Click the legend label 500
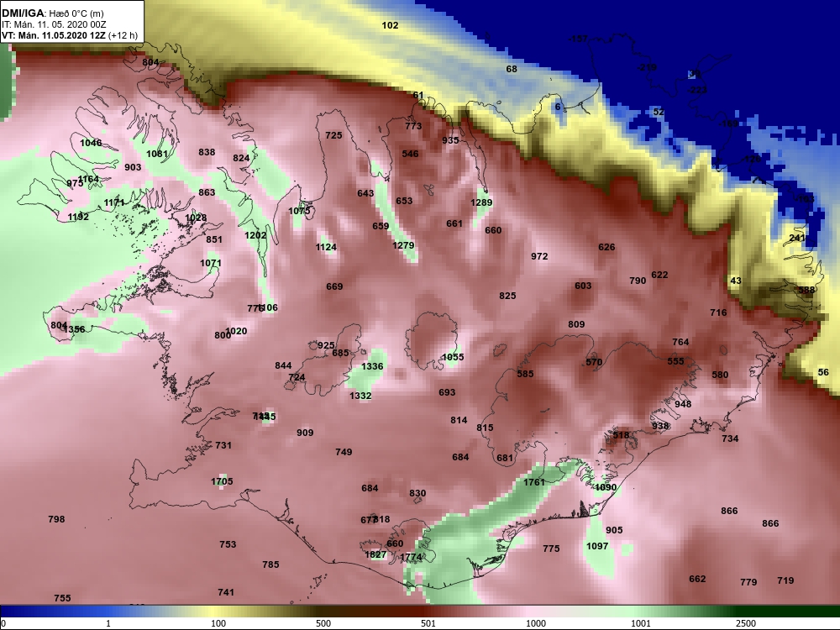Viewport: 840px width, 630px height. coord(323,623)
